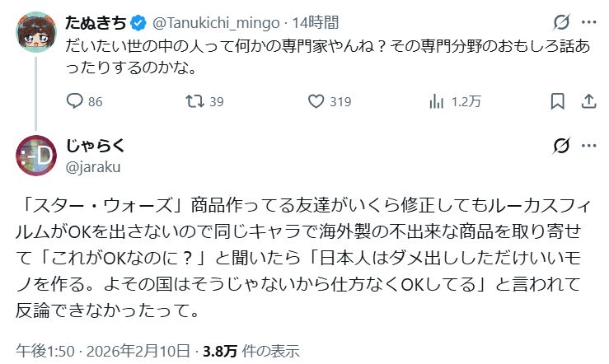Open じゃらく profile avatar

35,155
